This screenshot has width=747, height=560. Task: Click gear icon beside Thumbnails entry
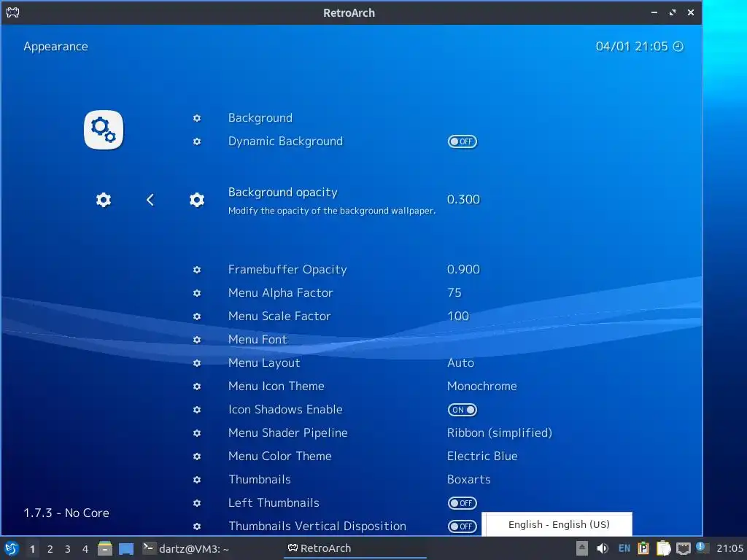click(197, 480)
